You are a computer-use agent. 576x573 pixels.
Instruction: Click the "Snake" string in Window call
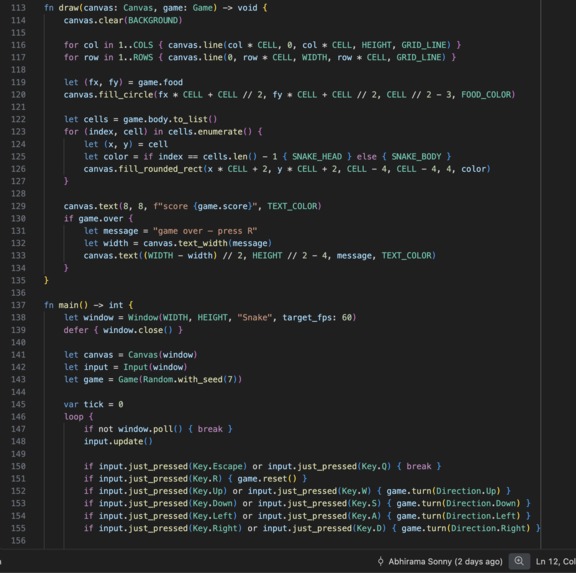coord(256,317)
